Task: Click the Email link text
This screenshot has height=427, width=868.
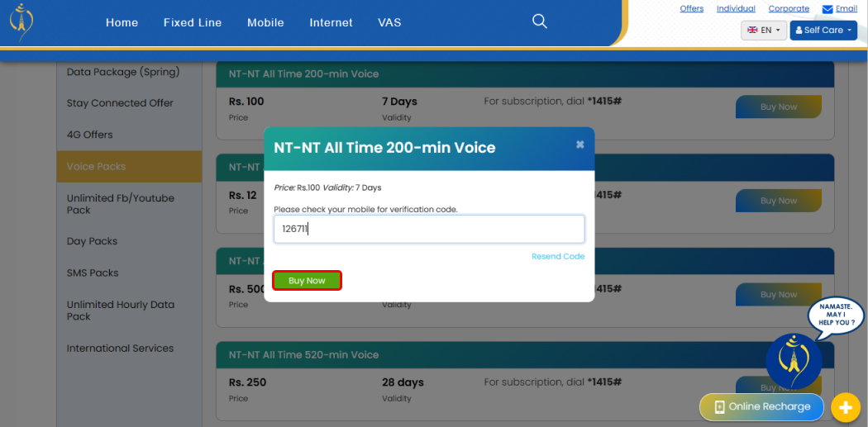Action: pyautogui.click(x=847, y=8)
